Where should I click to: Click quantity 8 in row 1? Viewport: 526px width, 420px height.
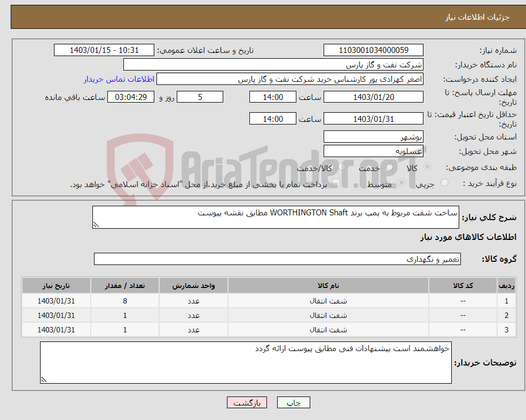coord(125,301)
